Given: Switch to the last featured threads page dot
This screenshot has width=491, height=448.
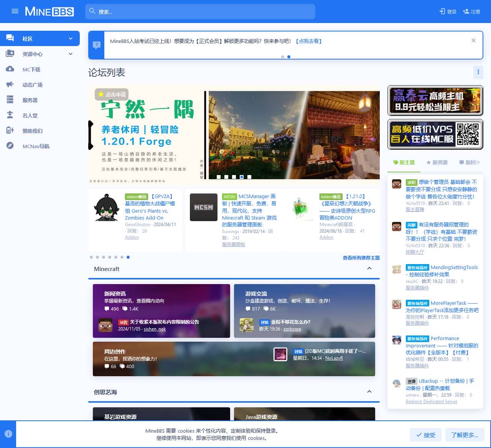Looking at the screenshot, I should (128, 257).
